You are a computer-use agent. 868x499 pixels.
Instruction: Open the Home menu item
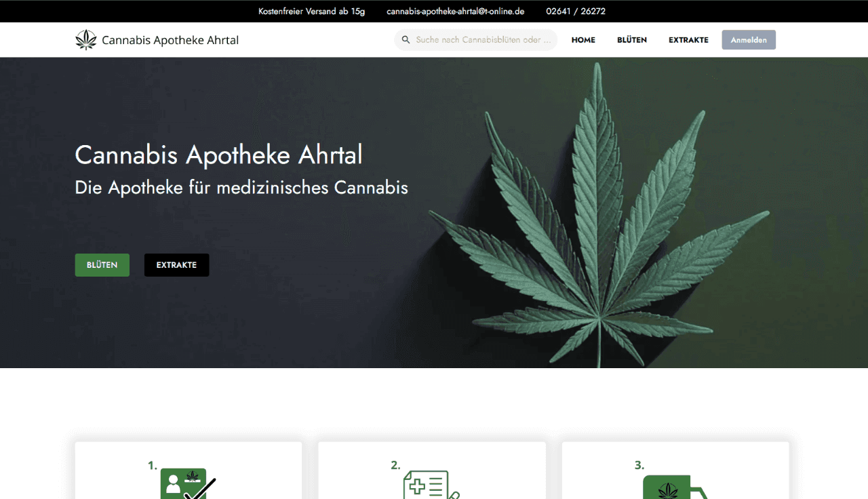(x=583, y=40)
